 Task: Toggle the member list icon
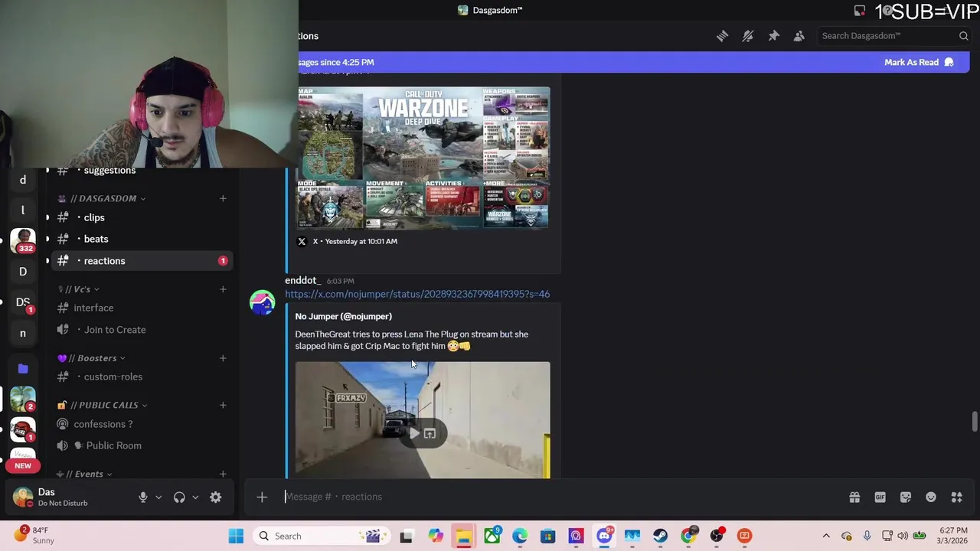click(x=799, y=36)
